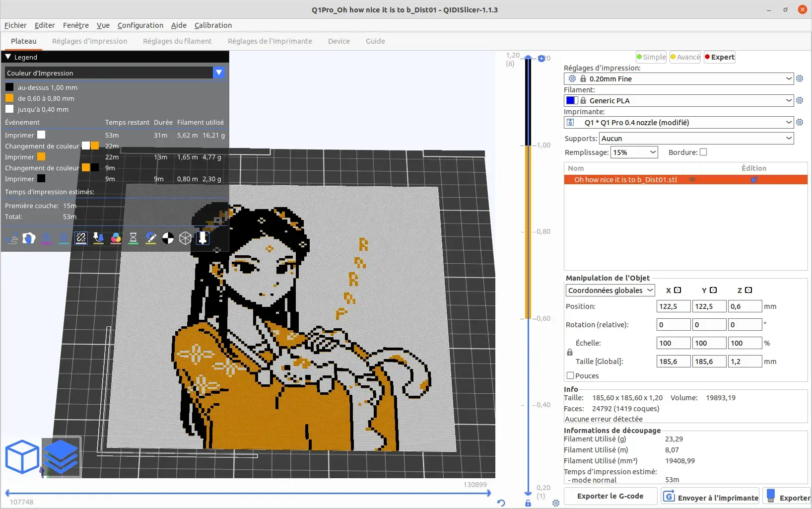Image resolution: width=812 pixels, height=509 pixels.
Task: Switch to sliced layers preview view
Action: 61,457
